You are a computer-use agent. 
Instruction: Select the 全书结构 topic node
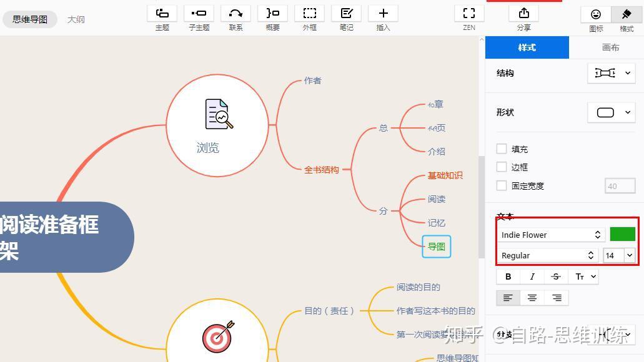point(321,170)
